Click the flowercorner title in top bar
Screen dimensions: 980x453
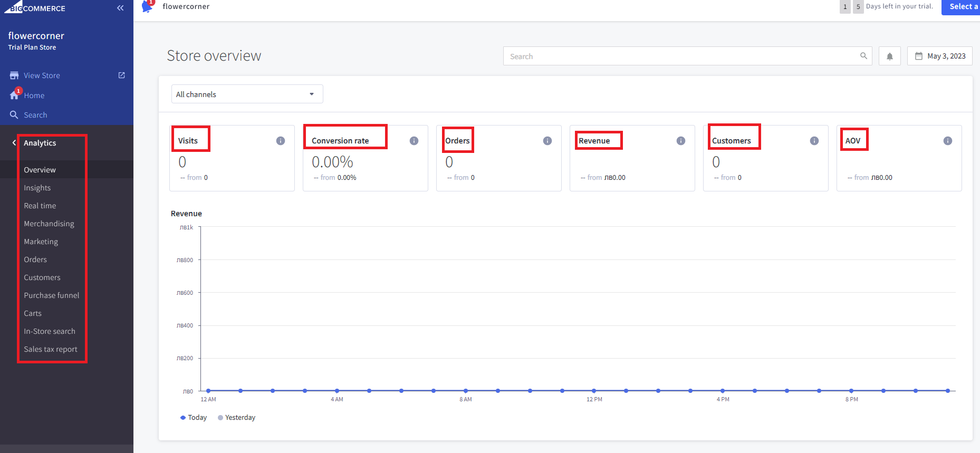(x=186, y=6)
